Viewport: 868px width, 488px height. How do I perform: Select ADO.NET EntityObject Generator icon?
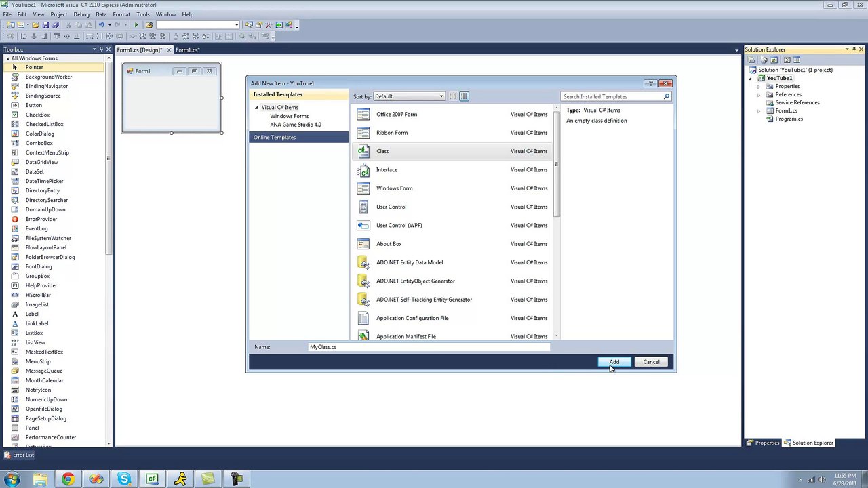coord(363,281)
